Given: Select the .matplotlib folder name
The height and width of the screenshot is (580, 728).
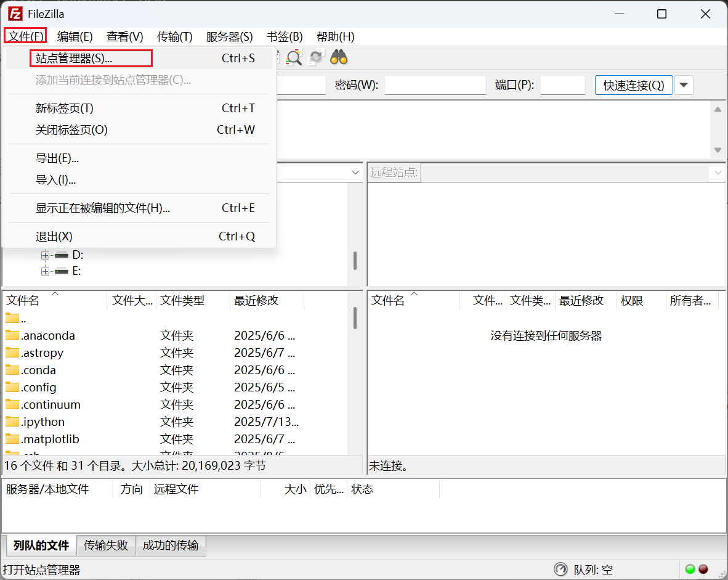Looking at the screenshot, I should pyautogui.click(x=50, y=439).
